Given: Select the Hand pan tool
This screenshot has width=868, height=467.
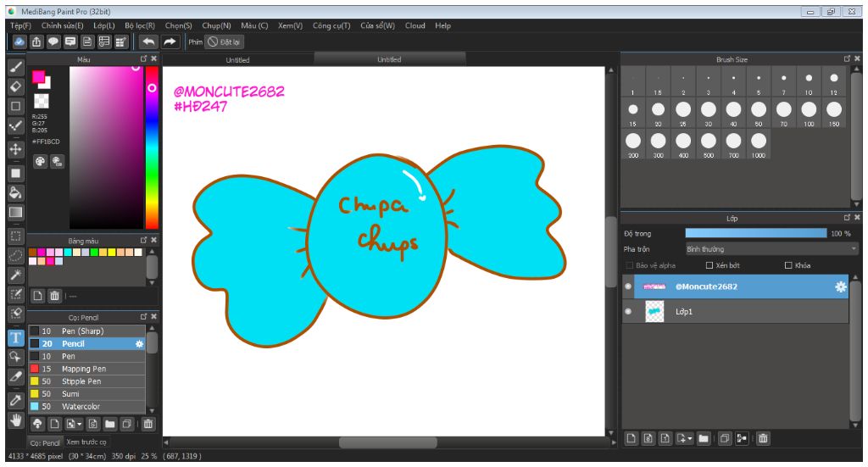Looking at the screenshot, I should pos(16,420).
